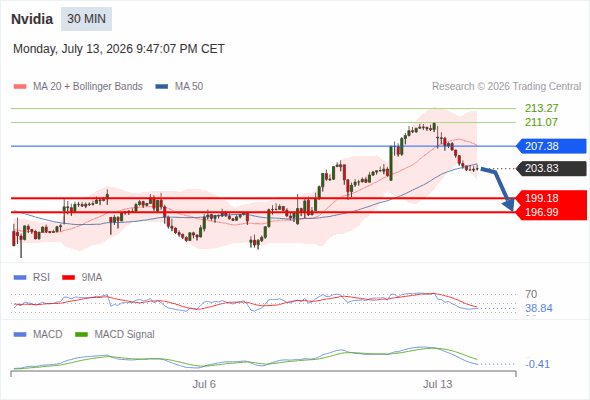Click the Jul 13 date axis marker
Image resolution: width=590 pixels, height=400 pixels.
coord(437,384)
